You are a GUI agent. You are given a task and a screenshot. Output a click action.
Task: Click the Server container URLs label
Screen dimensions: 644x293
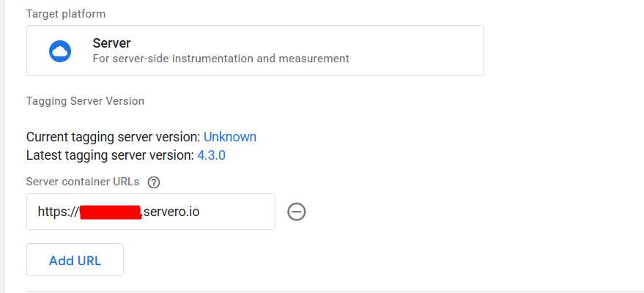[83, 182]
